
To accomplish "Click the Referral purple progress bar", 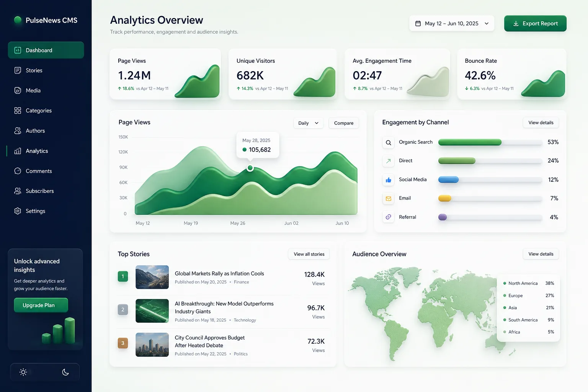I will [443, 217].
